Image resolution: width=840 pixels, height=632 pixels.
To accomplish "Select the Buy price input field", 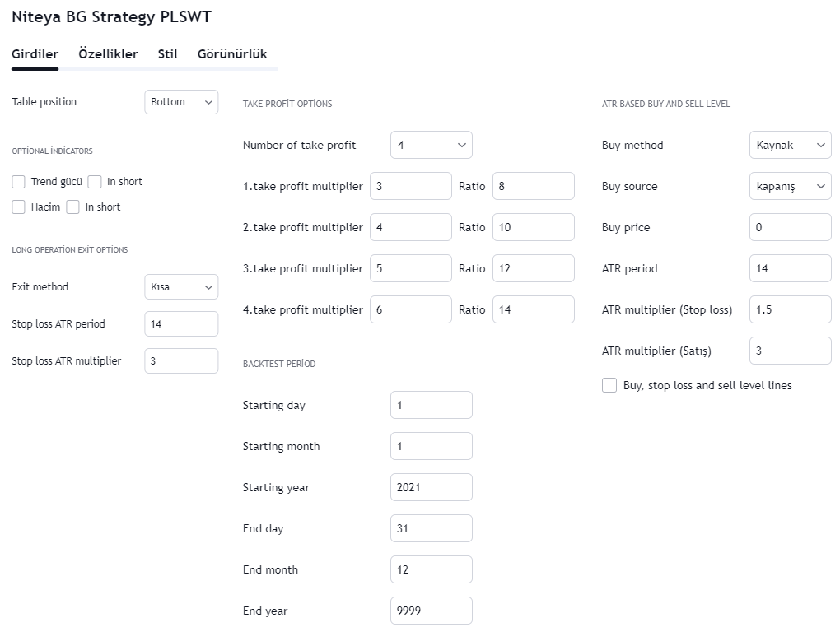I will click(x=791, y=227).
